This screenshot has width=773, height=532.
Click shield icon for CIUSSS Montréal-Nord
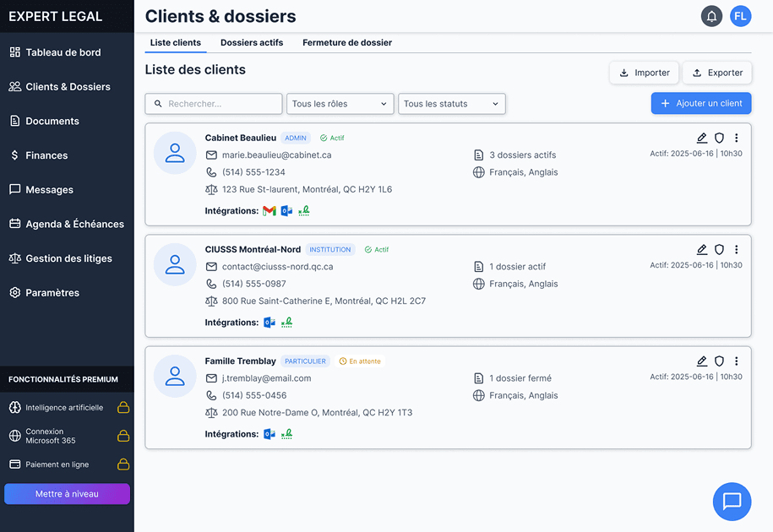click(x=719, y=250)
